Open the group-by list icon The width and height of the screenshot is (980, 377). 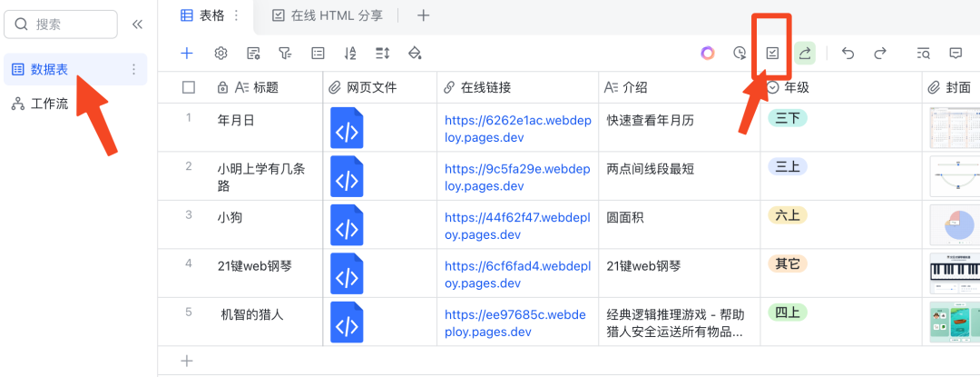[318, 53]
